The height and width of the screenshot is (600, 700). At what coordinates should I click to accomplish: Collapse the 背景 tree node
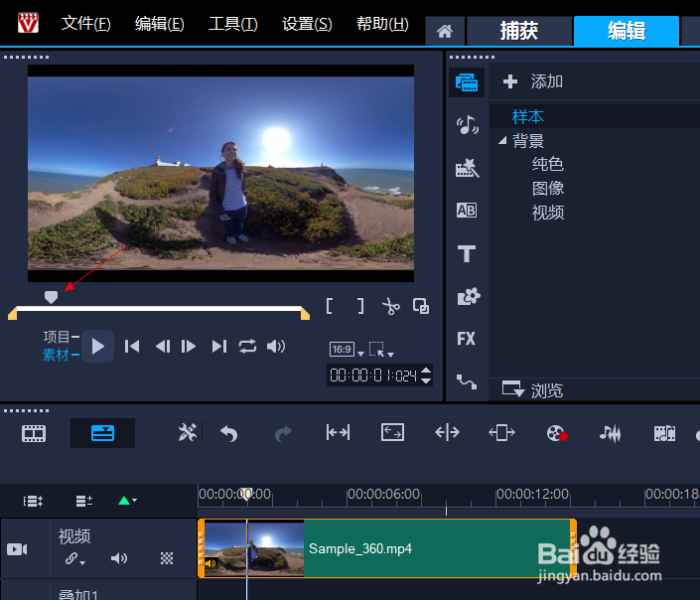pos(502,141)
